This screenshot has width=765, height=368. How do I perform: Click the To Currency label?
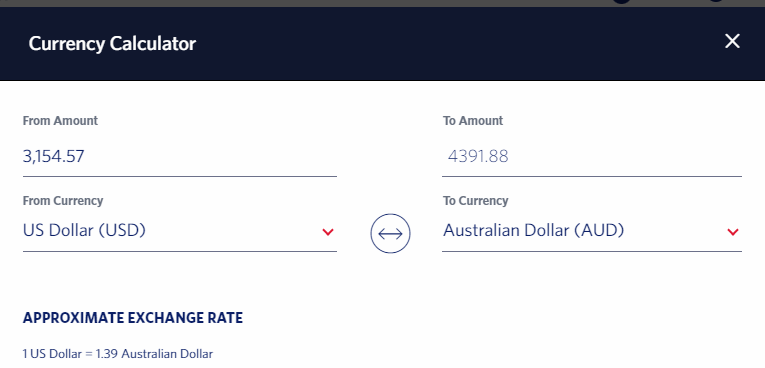[x=475, y=201]
